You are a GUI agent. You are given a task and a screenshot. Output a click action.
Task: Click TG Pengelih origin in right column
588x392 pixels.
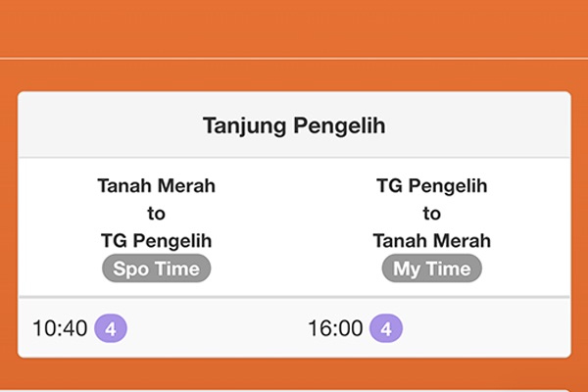pyautogui.click(x=432, y=185)
